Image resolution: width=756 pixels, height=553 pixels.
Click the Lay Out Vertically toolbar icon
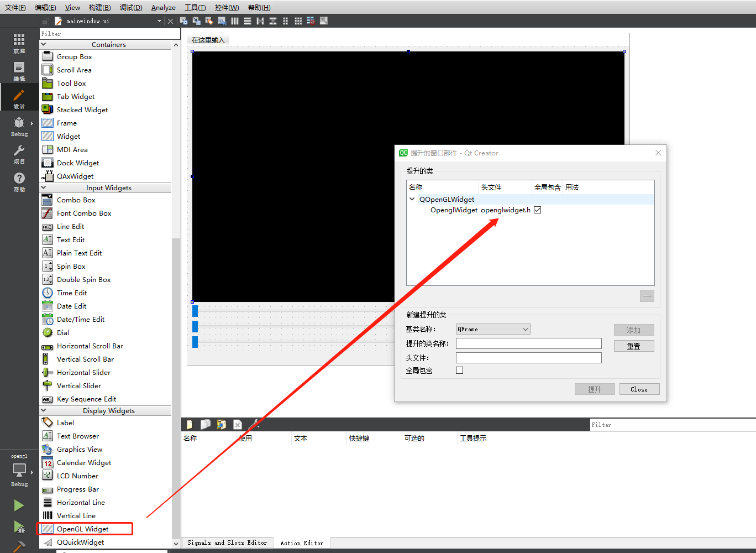(246, 20)
